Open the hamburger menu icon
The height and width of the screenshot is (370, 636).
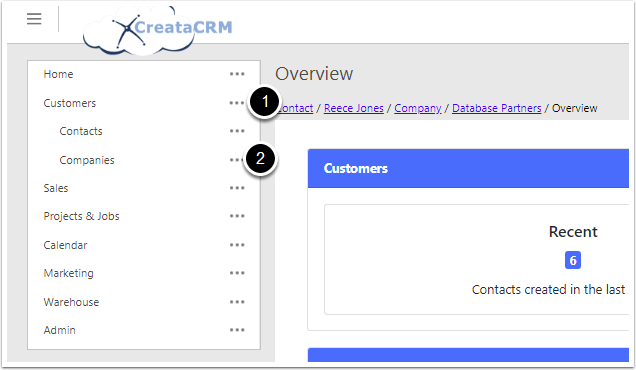point(34,19)
